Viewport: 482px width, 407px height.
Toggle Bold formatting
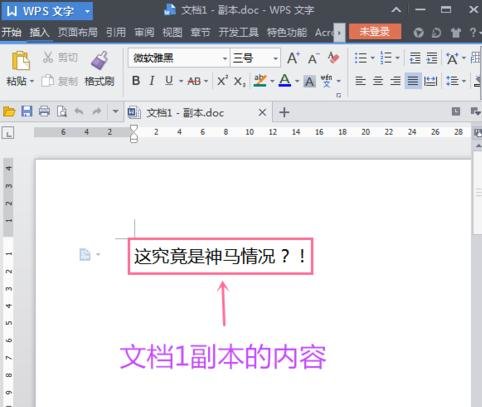coord(136,81)
